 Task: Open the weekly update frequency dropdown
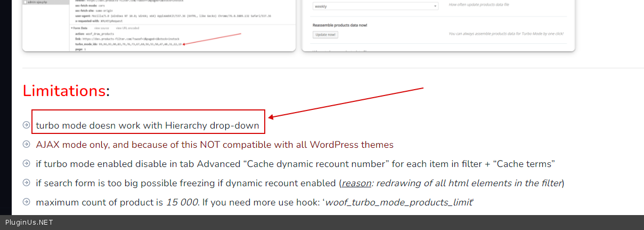point(375,6)
